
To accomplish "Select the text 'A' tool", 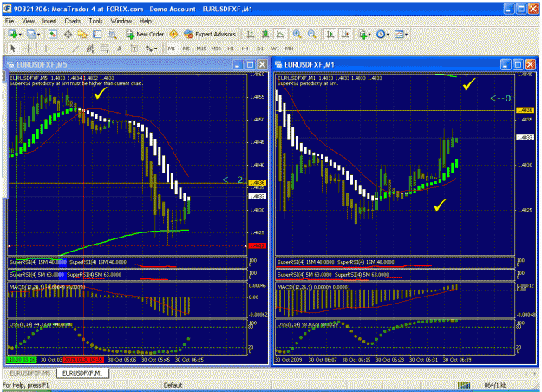I will tap(120, 49).
